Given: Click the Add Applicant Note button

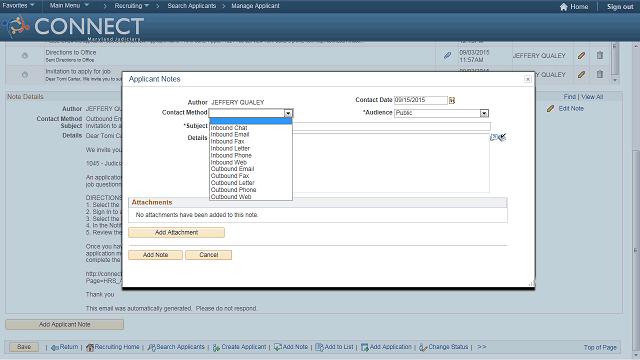Looking at the screenshot, I should 64,324.
